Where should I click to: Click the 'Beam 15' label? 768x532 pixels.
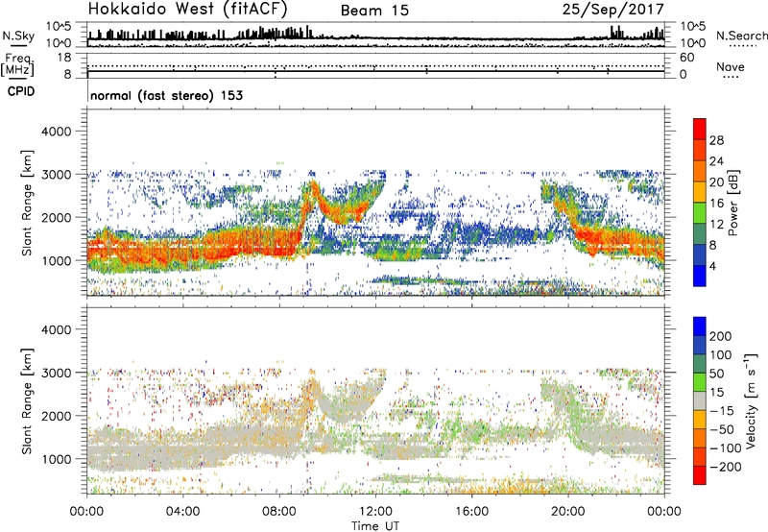click(x=374, y=11)
